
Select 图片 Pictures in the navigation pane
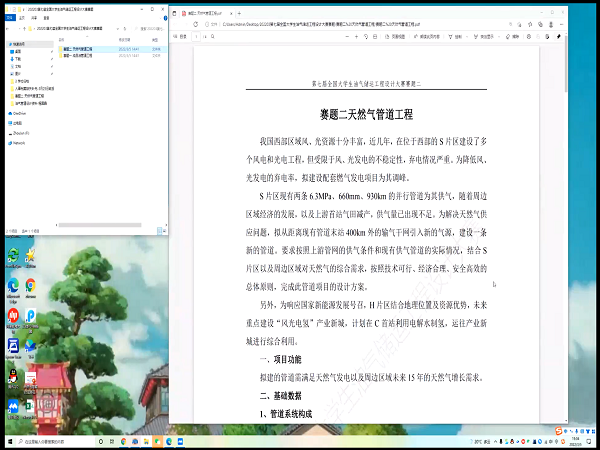click(18, 73)
